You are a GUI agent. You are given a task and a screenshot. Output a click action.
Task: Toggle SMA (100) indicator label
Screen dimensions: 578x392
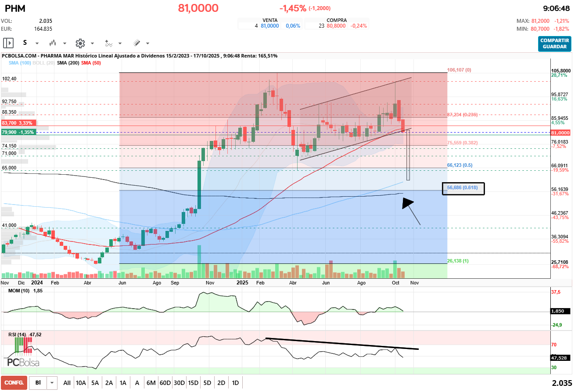(x=20, y=63)
